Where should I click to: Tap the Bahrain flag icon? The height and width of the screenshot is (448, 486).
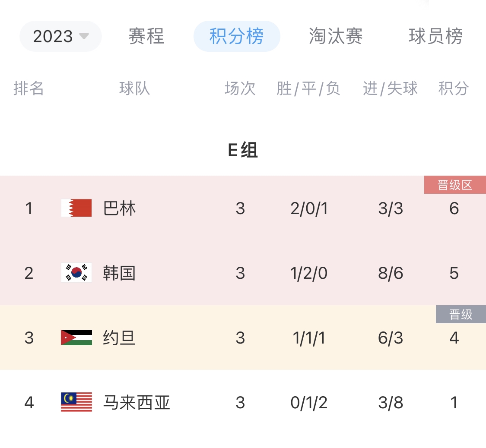(x=76, y=208)
